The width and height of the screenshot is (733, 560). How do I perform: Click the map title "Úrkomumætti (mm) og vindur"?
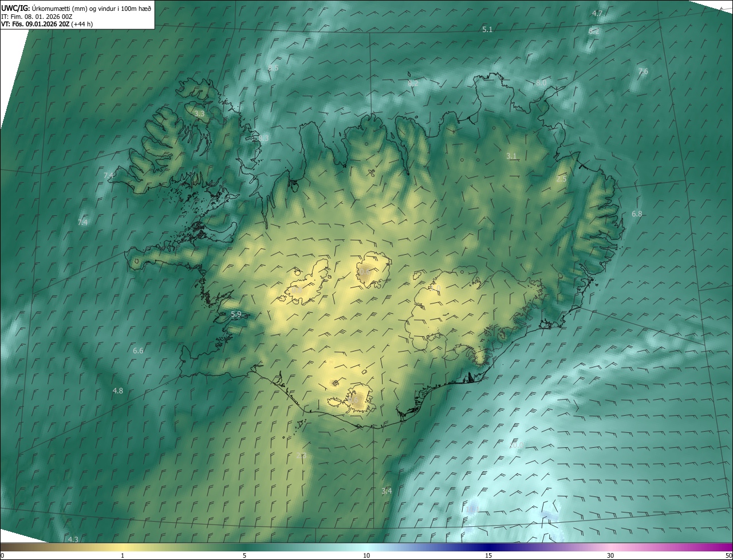pyautogui.click(x=72, y=8)
